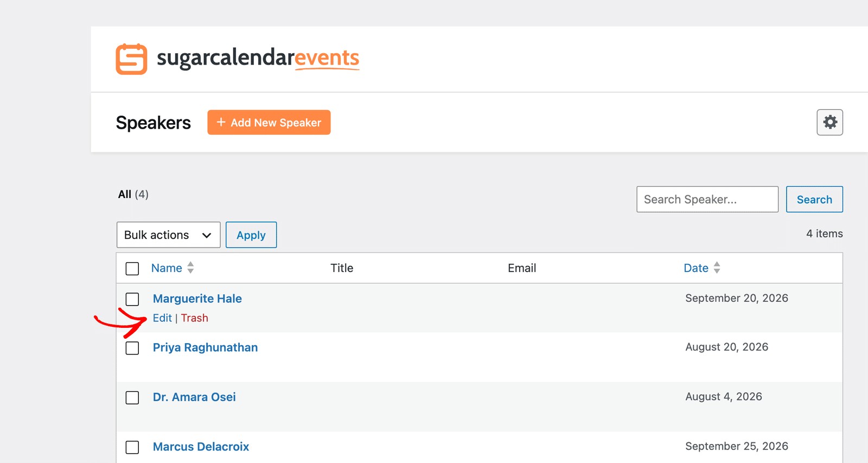Screen dimensions: 868x463
Task: Click the Search button
Action: pos(814,199)
